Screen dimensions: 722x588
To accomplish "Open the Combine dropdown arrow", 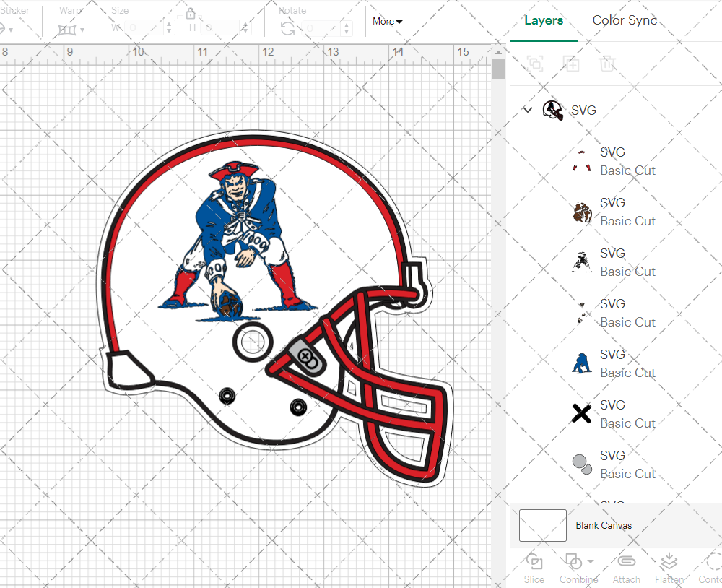I will [x=591, y=561].
